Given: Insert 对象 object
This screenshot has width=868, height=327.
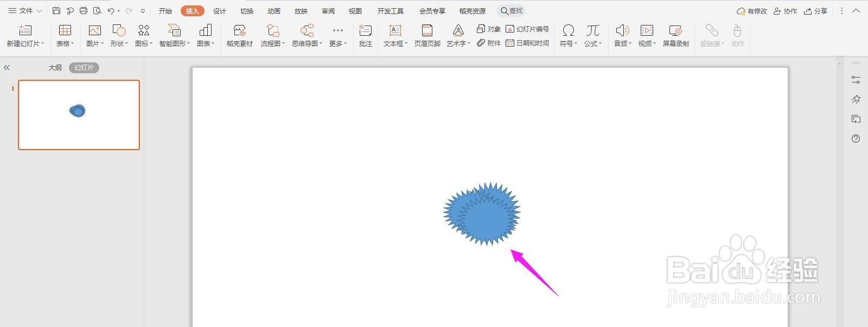Looking at the screenshot, I should tap(489, 29).
